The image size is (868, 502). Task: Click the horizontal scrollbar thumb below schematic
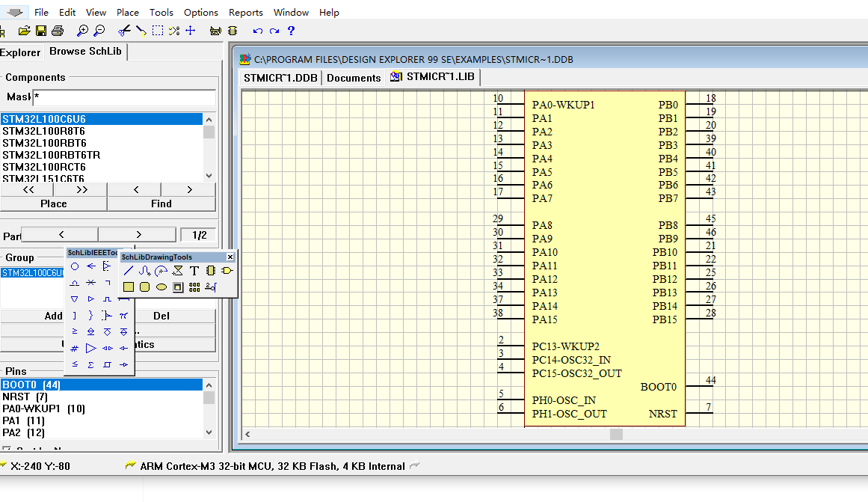pos(616,435)
